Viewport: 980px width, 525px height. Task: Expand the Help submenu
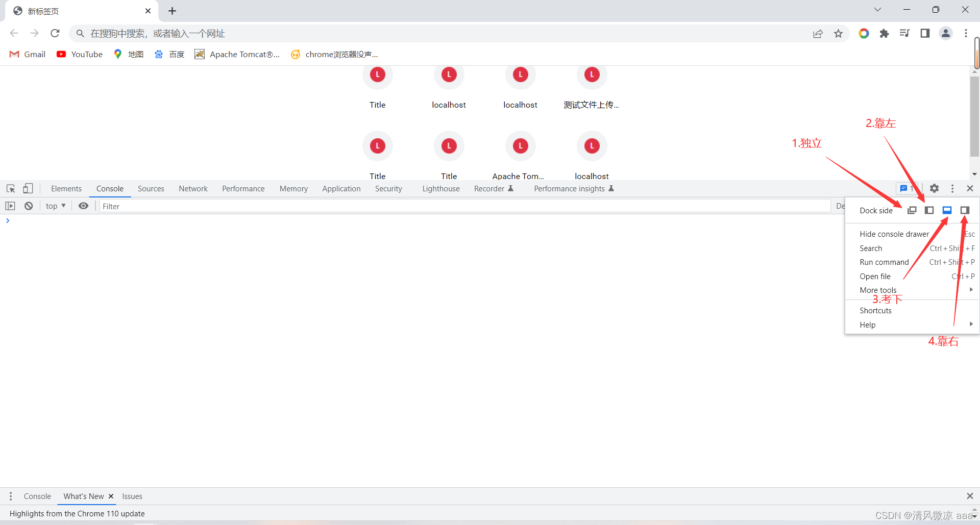[868, 324]
